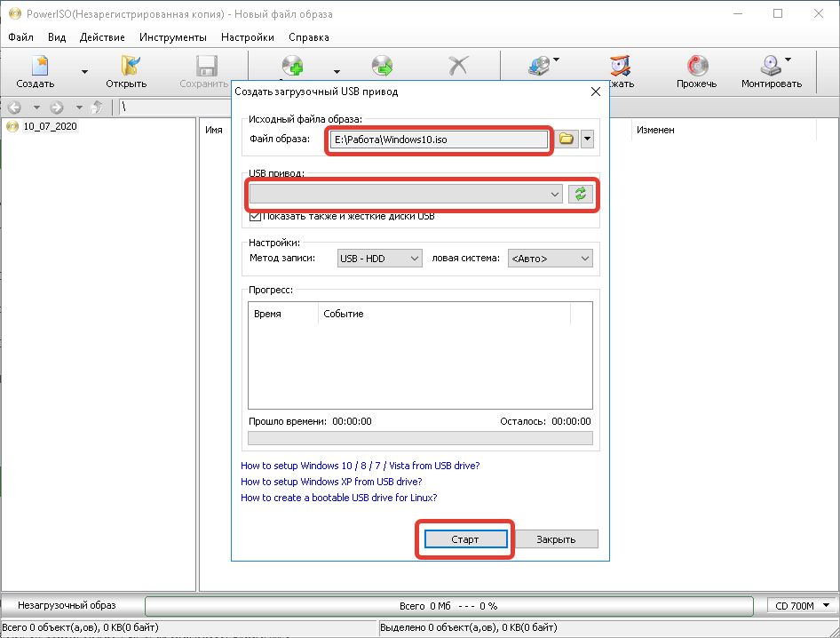This screenshot has width=840, height=638.
Task: Open the dropdown arrow next to Монтировать icon
Action: pyautogui.click(x=788, y=60)
